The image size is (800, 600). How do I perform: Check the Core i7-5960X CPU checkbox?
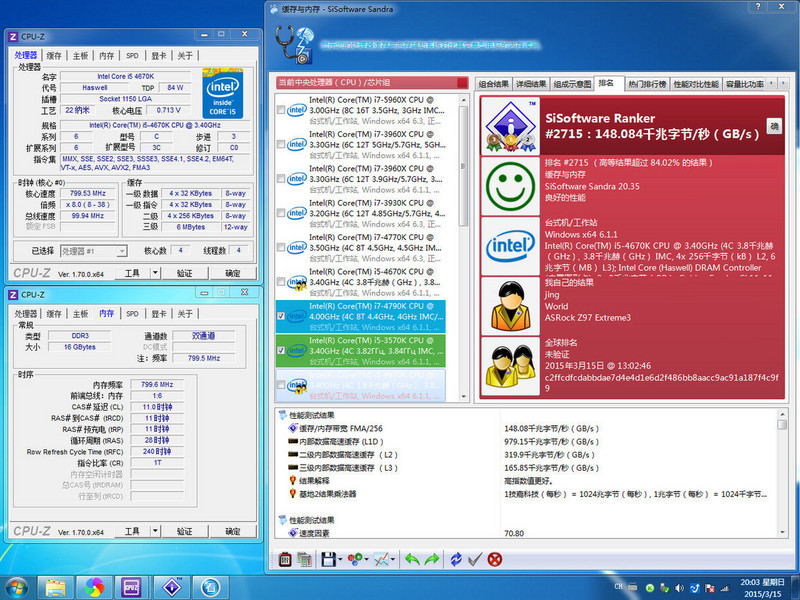coord(282,111)
